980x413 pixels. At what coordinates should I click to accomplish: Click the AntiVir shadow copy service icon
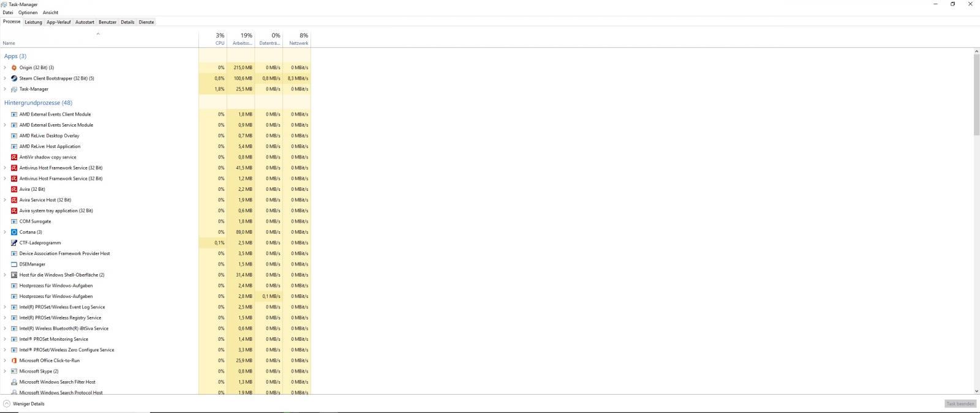point(14,157)
